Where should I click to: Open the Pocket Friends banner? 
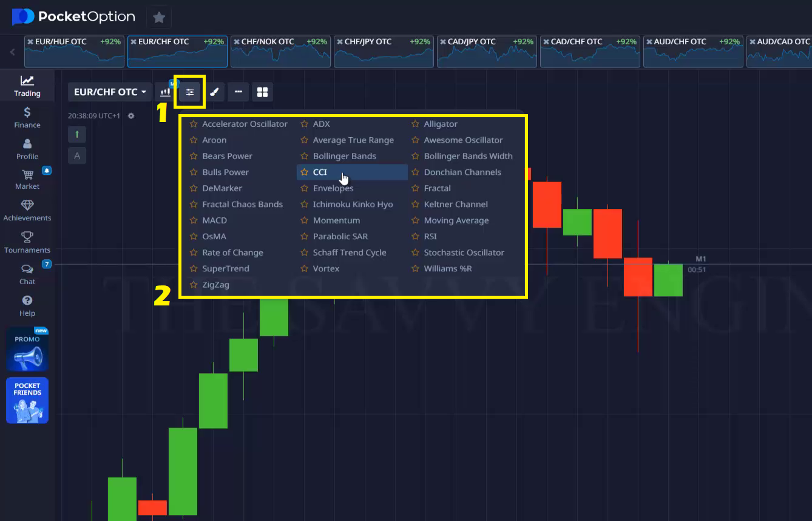[27, 400]
